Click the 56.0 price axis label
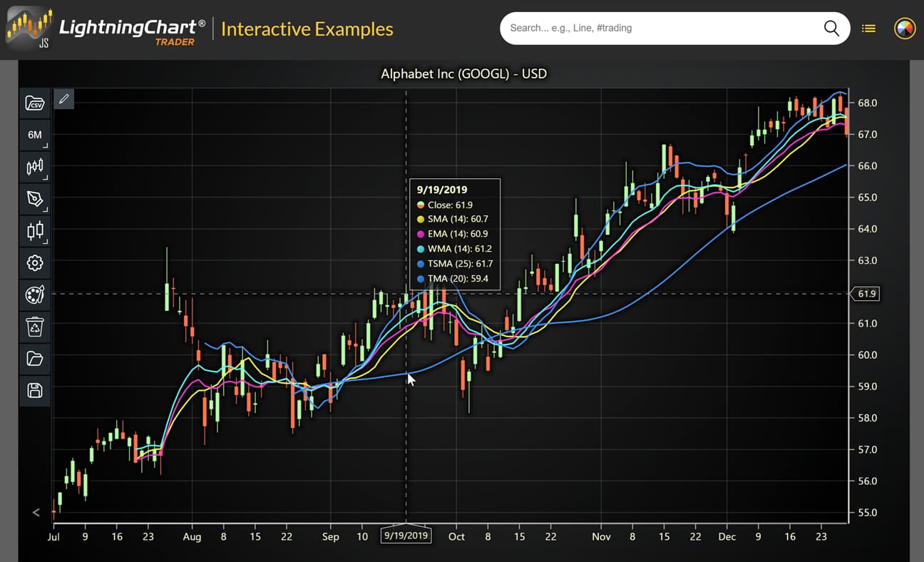This screenshot has height=562, width=924. click(867, 481)
